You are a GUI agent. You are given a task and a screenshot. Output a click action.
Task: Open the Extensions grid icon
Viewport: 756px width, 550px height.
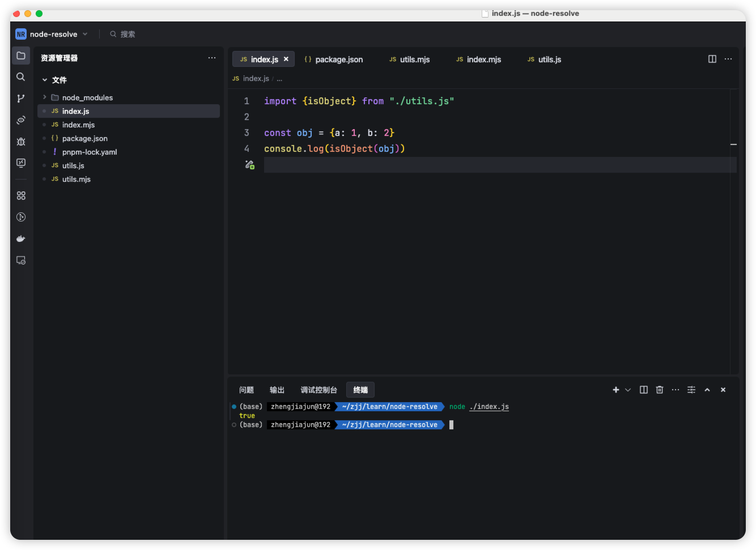(21, 195)
